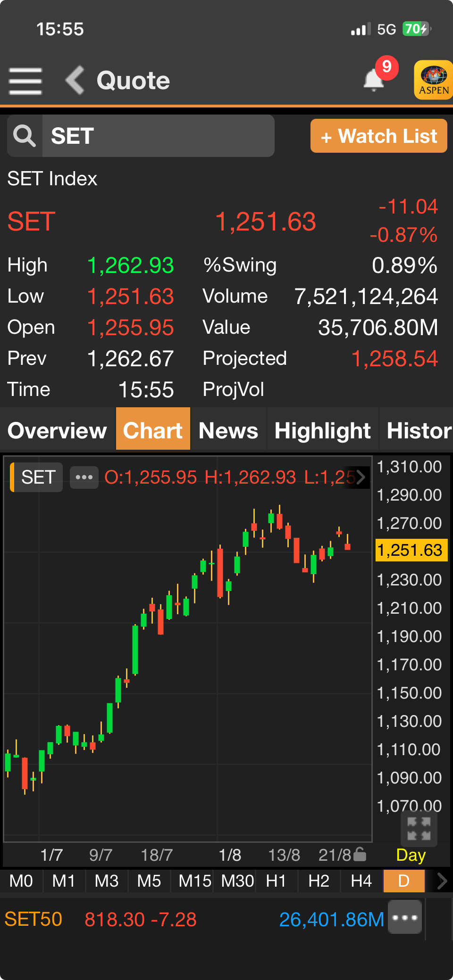Tap the SET50 ticker label
This screenshot has width=453, height=980.
coord(33,919)
